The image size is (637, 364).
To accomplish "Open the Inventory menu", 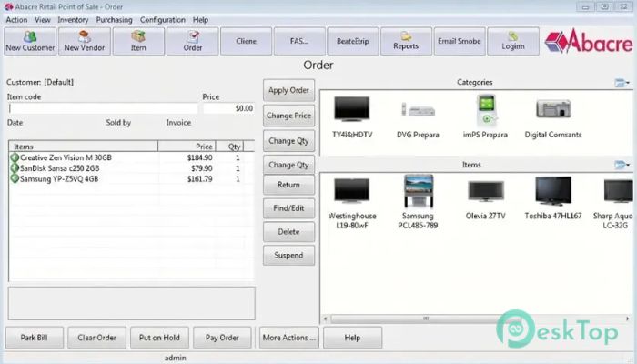I will (73, 20).
